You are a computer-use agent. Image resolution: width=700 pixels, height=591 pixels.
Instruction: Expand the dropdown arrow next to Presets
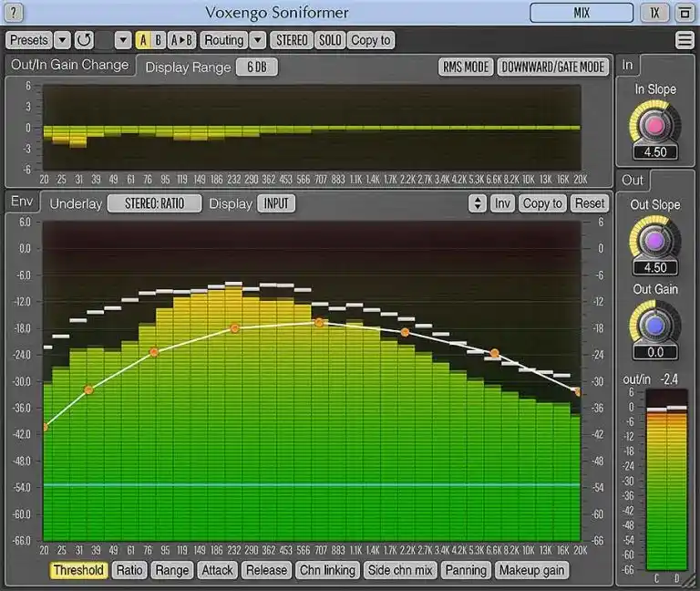[x=63, y=40]
